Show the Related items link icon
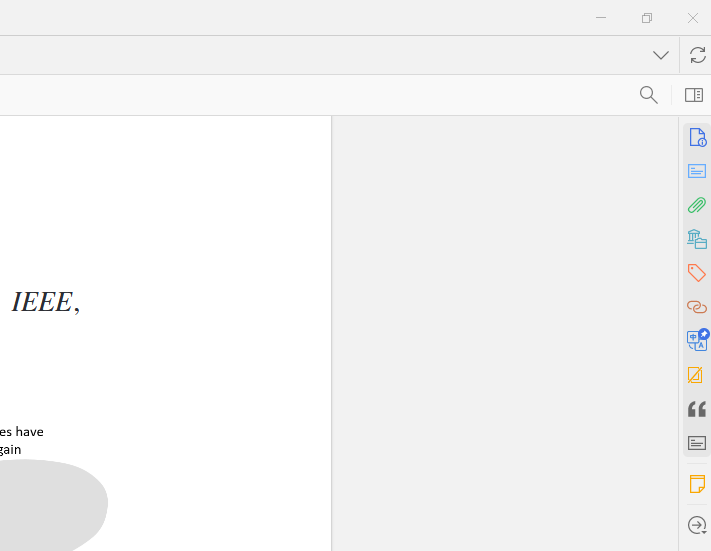The image size is (711, 551). click(697, 307)
